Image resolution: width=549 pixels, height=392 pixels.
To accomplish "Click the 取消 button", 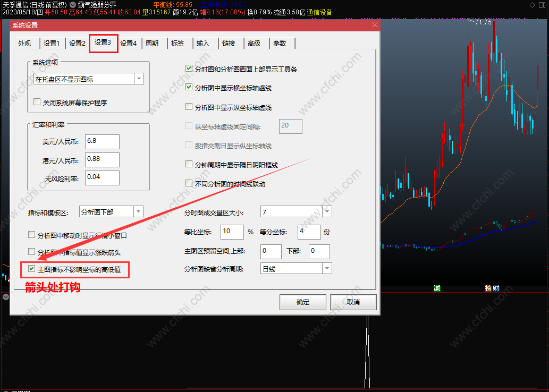I will (x=353, y=302).
